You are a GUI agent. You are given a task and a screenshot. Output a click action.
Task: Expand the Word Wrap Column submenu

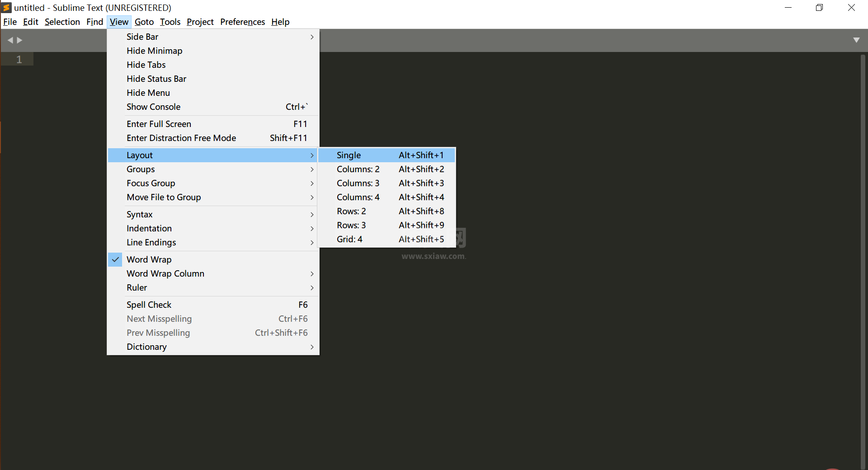click(213, 273)
